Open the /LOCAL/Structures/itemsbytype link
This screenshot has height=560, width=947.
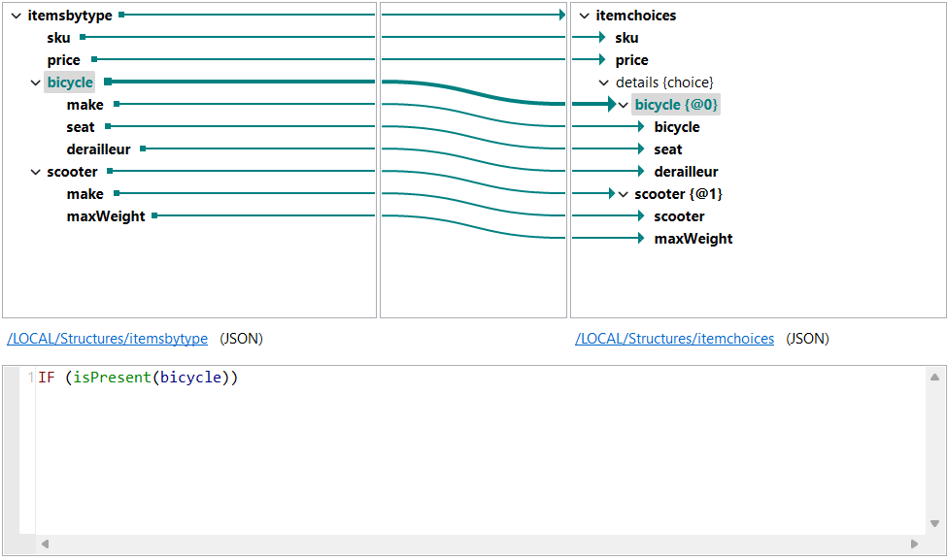[x=107, y=339]
